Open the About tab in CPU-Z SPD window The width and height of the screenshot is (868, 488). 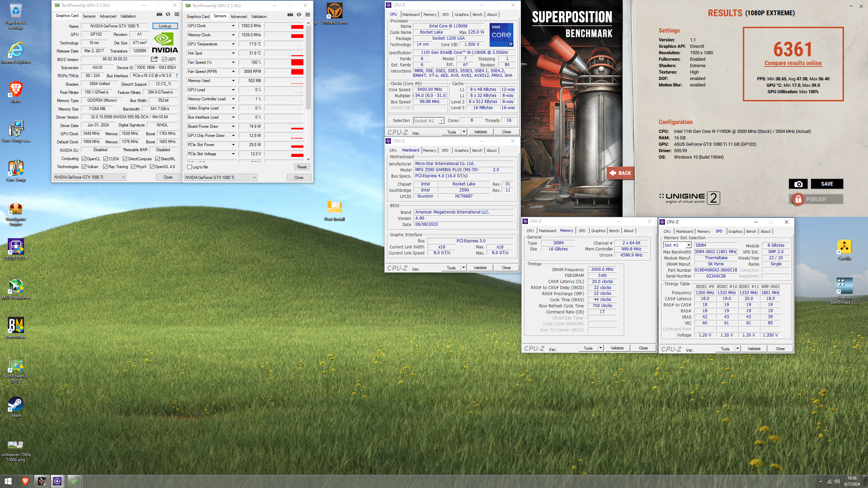(x=766, y=231)
